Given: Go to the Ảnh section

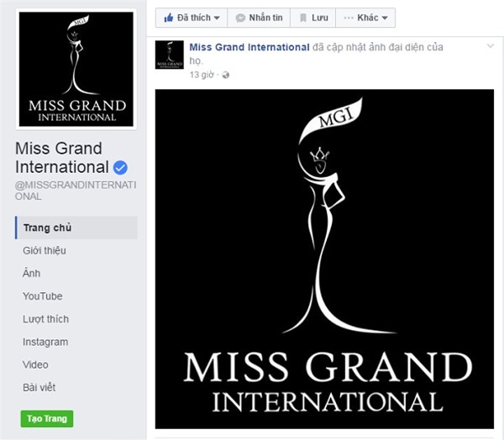Looking at the screenshot, I should pos(32,273).
